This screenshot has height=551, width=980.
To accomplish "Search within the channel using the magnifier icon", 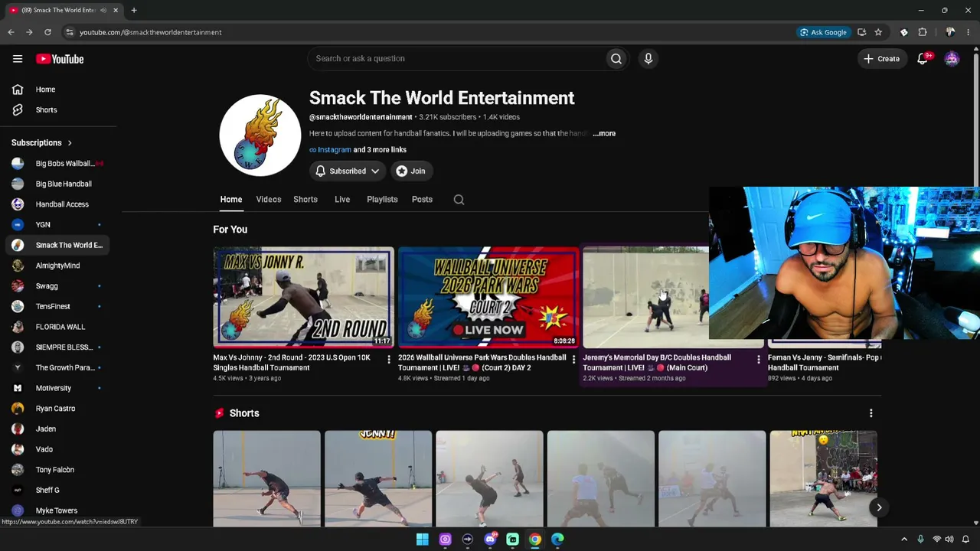I will coord(459,200).
